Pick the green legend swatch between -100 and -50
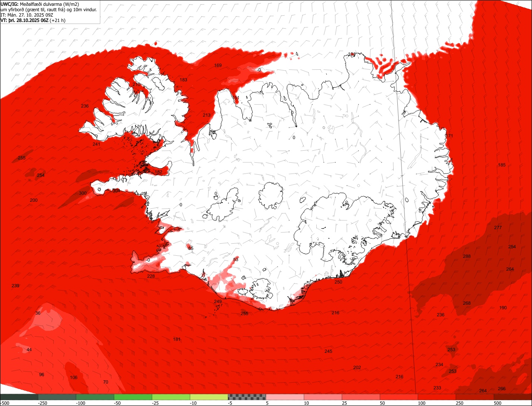This screenshot has width=532, height=406. click(95, 397)
